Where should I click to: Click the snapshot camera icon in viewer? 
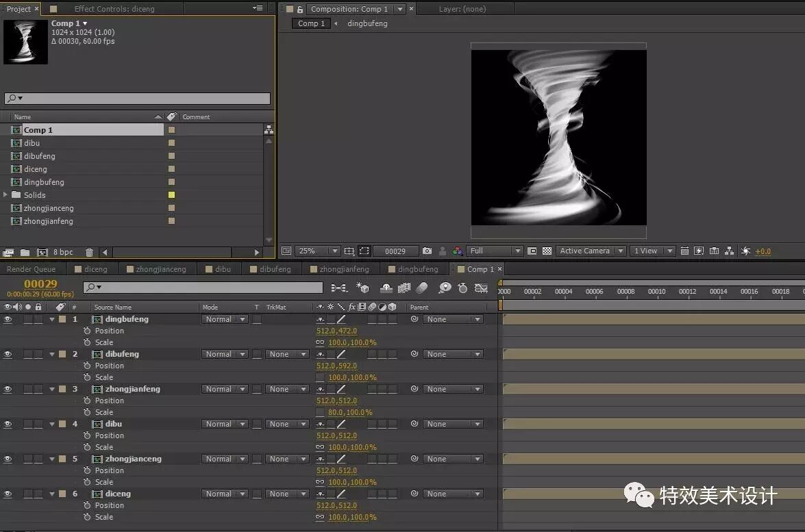[x=427, y=251]
